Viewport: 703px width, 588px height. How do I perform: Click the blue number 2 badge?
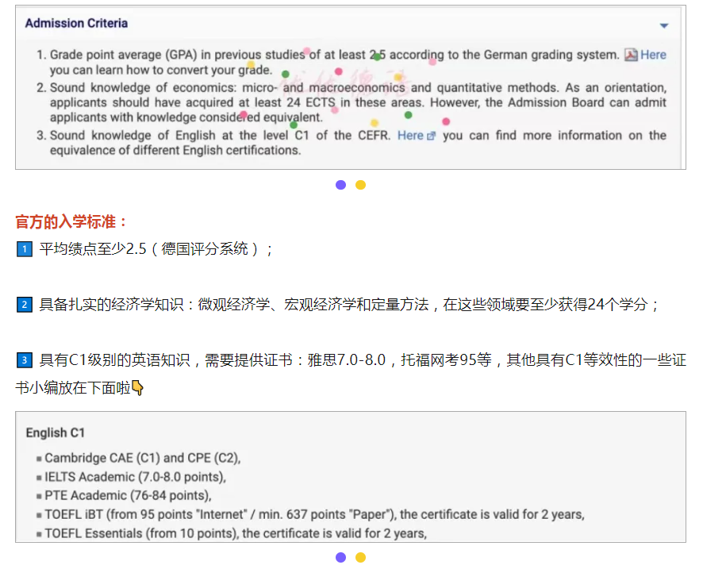point(25,305)
